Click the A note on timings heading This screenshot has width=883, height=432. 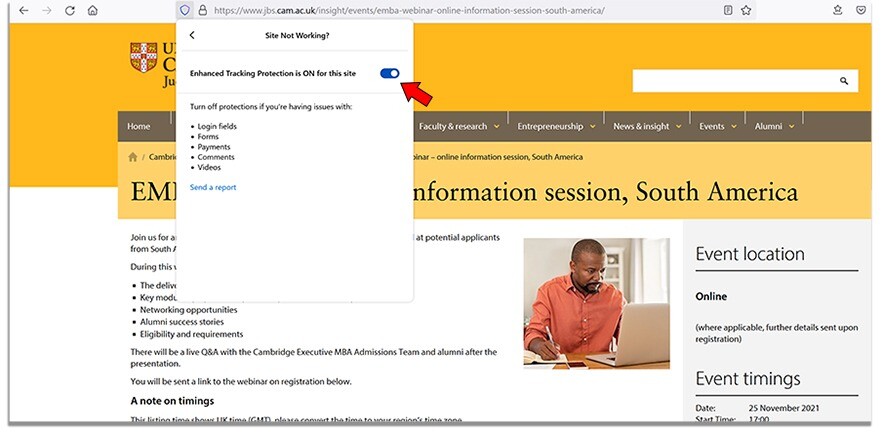(172, 401)
